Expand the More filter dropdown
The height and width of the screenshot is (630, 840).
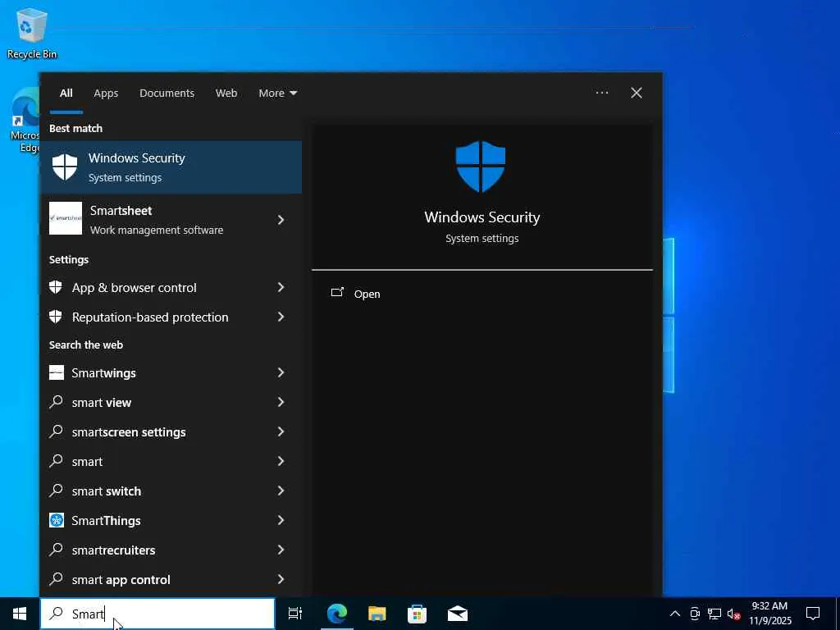(277, 93)
